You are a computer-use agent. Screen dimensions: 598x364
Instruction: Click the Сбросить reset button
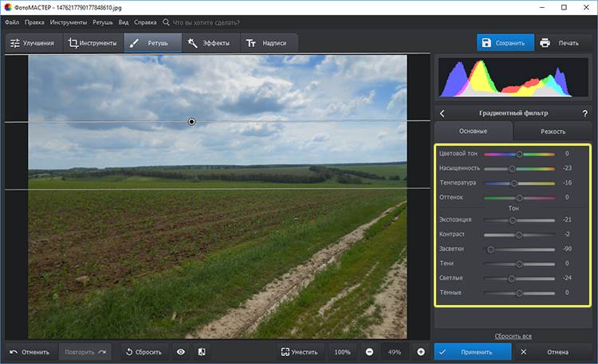[x=143, y=351]
